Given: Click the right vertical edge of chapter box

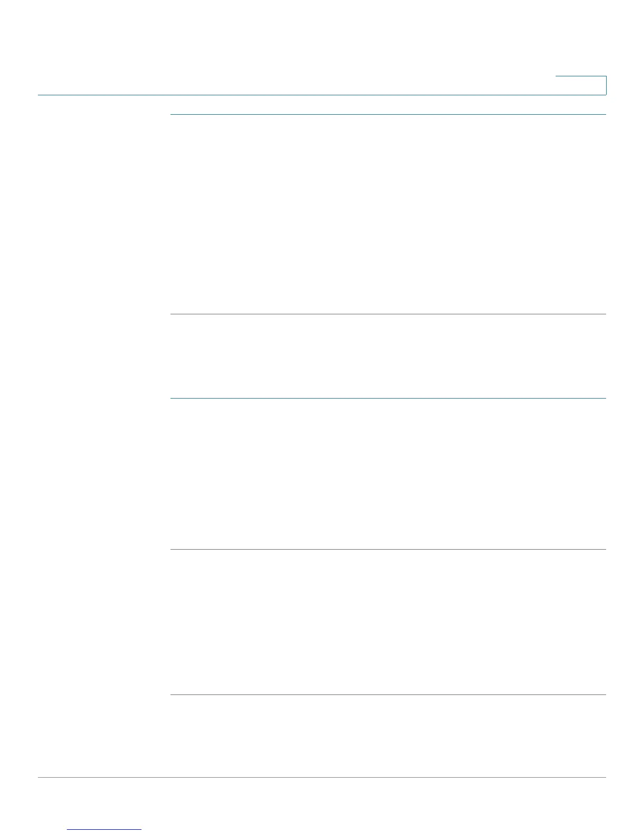Looking at the screenshot, I should click(x=606, y=85).
